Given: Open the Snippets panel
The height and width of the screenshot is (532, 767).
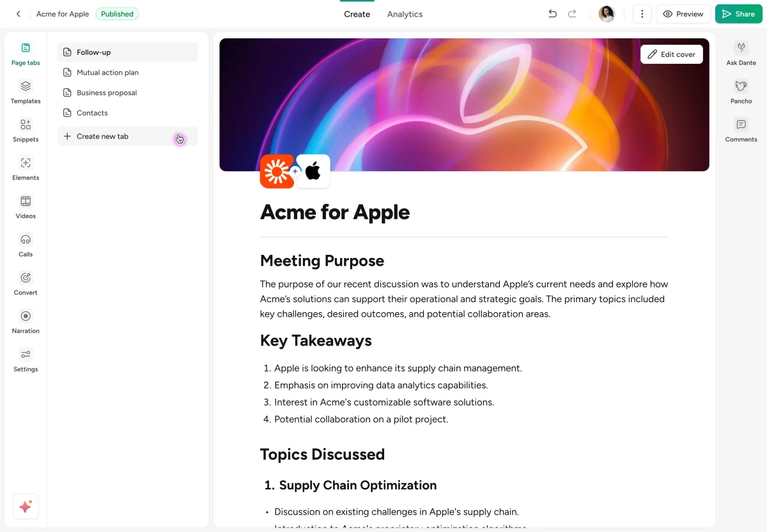Looking at the screenshot, I should point(26,130).
